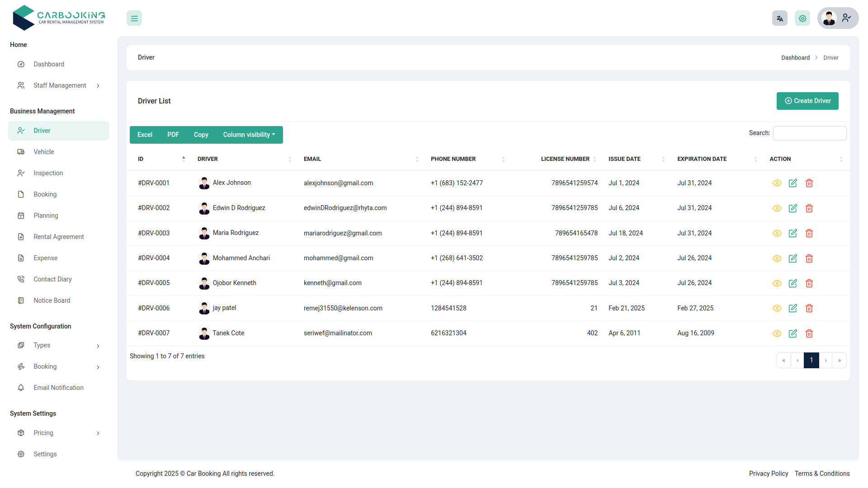Show Ojobor Kenneth details with eye icon
The width and height of the screenshot is (868, 488).
pyautogui.click(x=777, y=283)
